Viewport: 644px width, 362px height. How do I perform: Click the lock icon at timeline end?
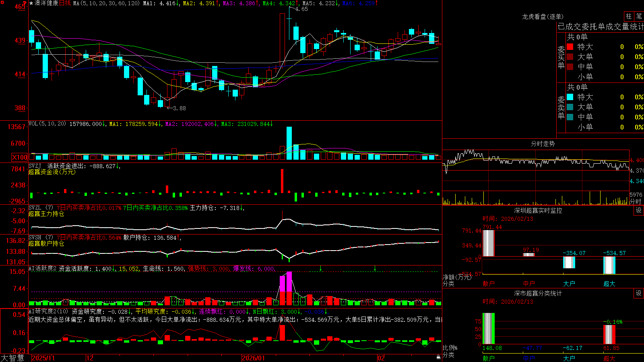click(x=438, y=357)
